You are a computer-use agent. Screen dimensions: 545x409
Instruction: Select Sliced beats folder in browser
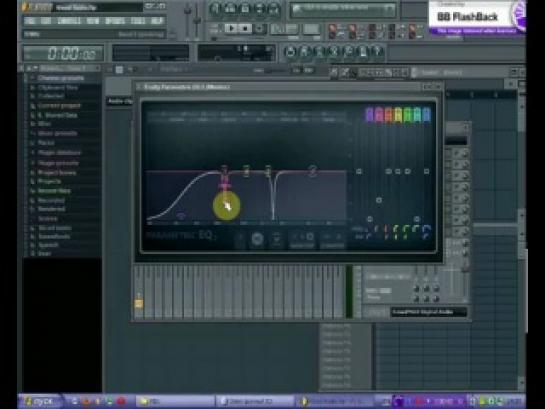point(55,228)
